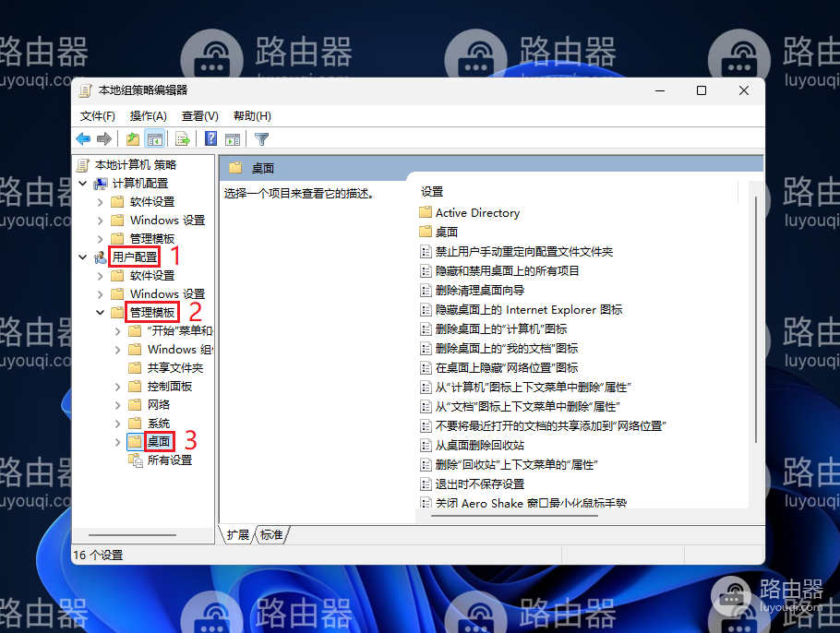Select 从"计算机"图标上下文菜单中删除"属性" policy
Screen dimensions: 840x633
(533, 388)
